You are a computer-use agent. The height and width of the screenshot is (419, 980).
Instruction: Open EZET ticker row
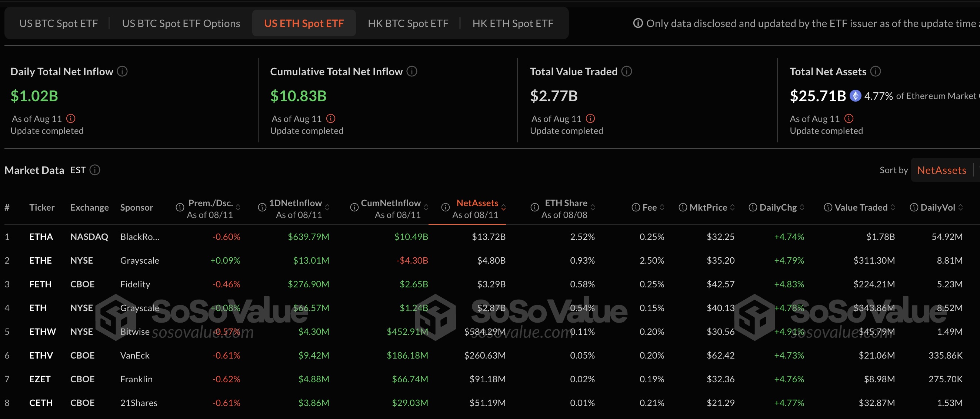pos(40,379)
